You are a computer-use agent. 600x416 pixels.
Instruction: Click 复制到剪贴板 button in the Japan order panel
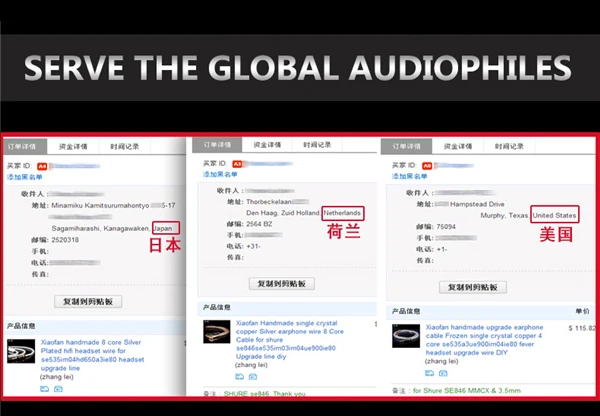coord(88,302)
